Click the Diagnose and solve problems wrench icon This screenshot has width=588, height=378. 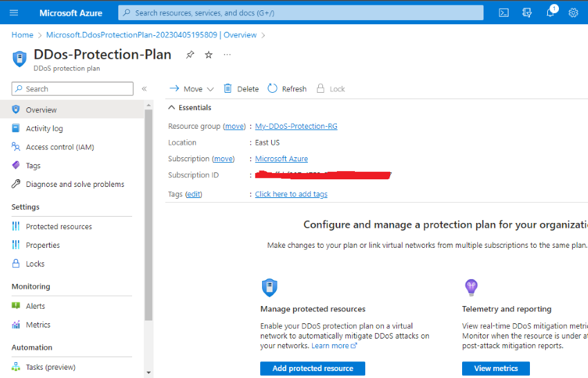[x=16, y=184]
